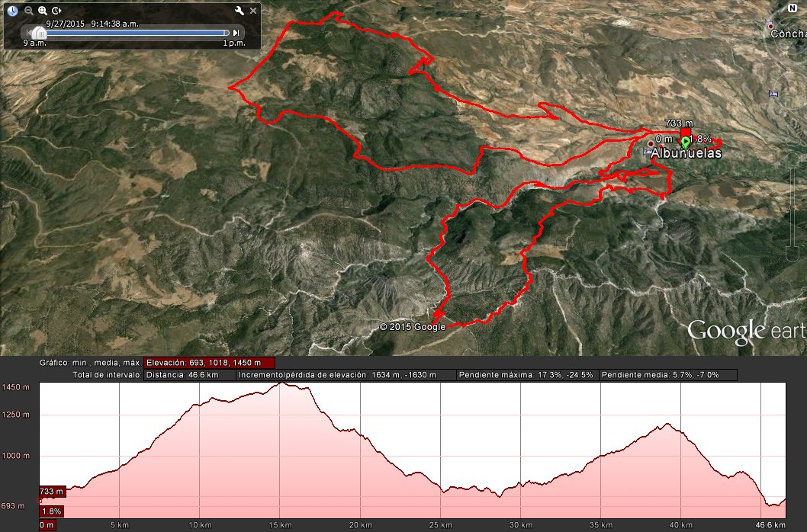Step the time slider backward
The height and width of the screenshot is (532, 807).
[26, 33]
